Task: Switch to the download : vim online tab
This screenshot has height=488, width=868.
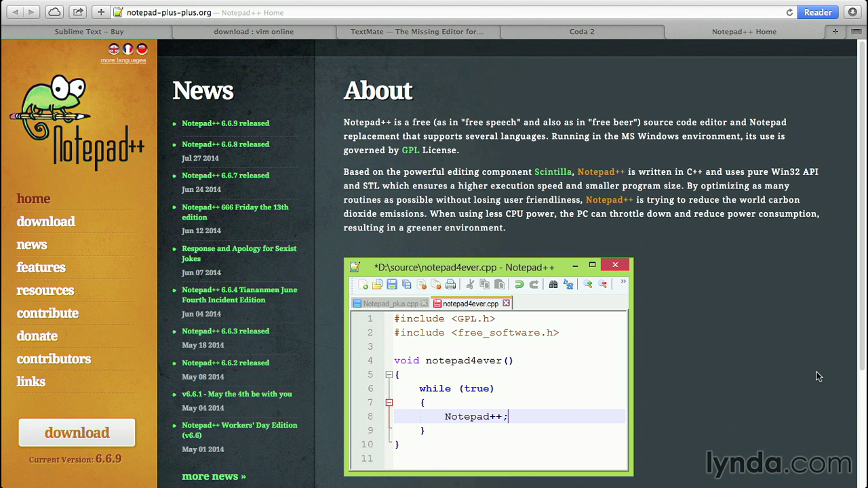Action: click(x=254, y=31)
